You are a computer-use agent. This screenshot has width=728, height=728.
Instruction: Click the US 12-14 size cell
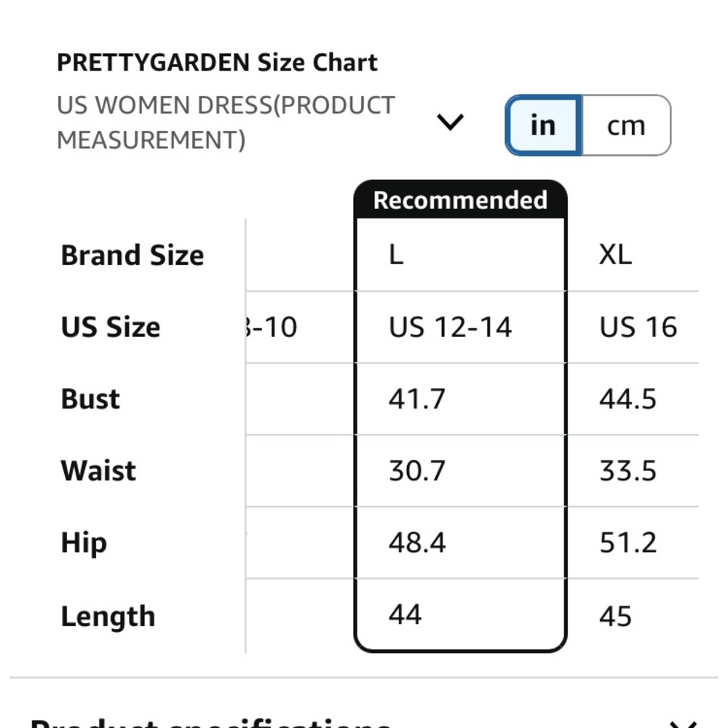pos(450,328)
